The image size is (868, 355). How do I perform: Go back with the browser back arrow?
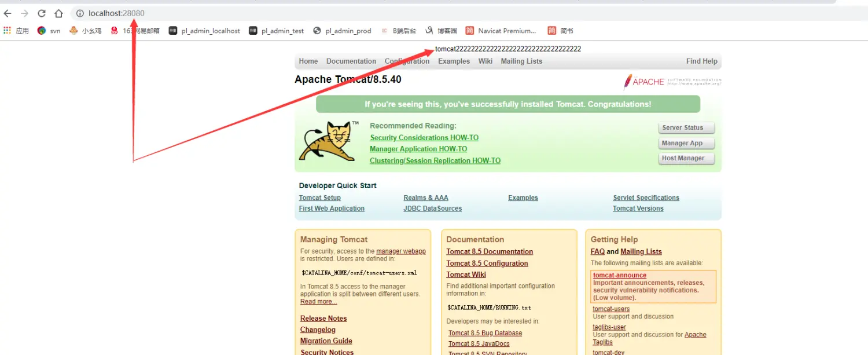coord(8,13)
